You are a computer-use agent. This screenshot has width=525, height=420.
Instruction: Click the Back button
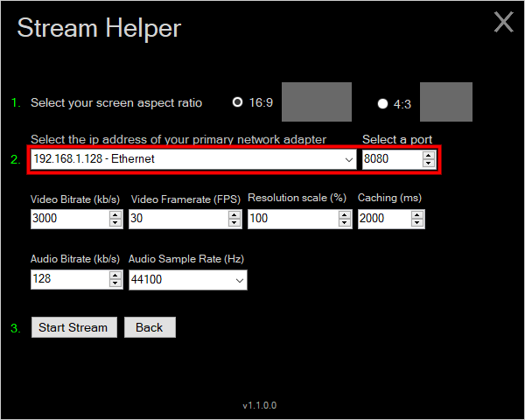pos(150,327)
